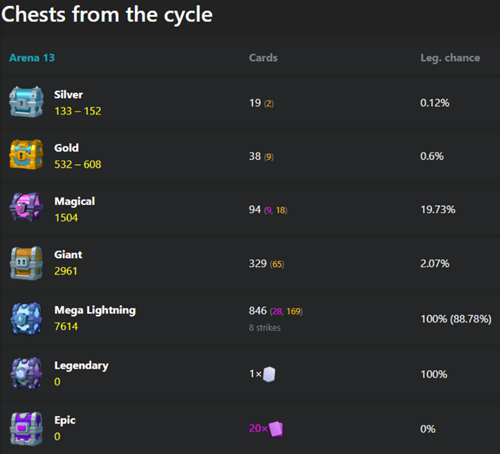Click the Cards column header

pos(263,58)
